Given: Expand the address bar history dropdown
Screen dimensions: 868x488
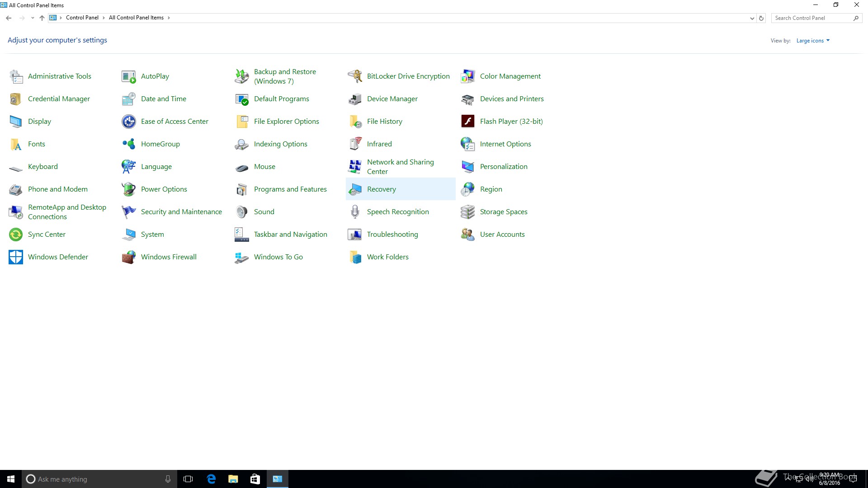Looking at the screenshot, I should (752, 19).
